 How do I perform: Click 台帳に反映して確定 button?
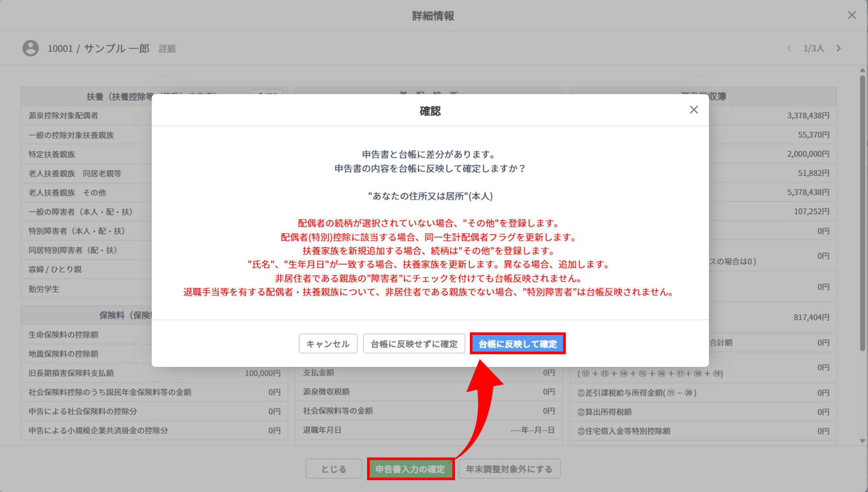(x=518, y=344)
